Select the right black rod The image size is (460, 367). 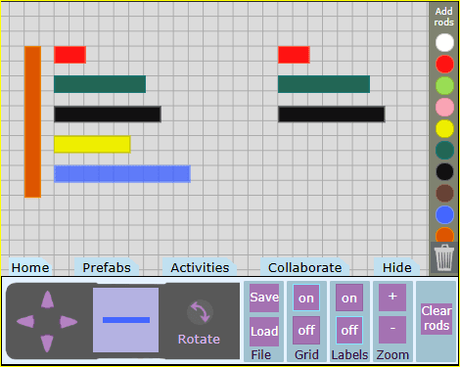331,114
